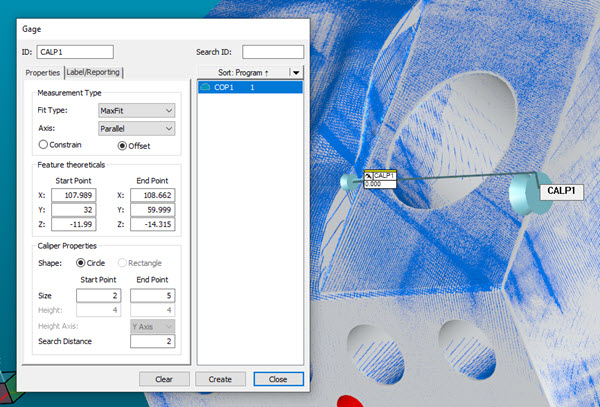Click the small cyan caliper start cylinder

350,181
